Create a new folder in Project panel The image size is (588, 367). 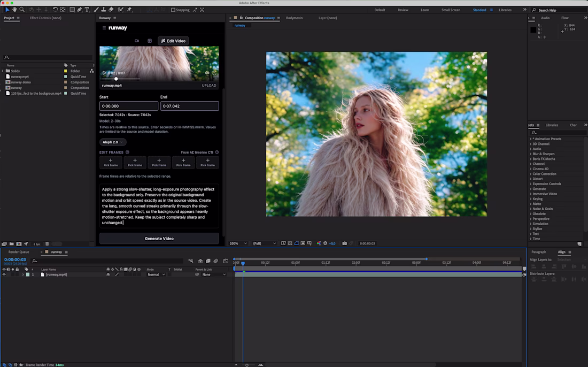(12, 244)
